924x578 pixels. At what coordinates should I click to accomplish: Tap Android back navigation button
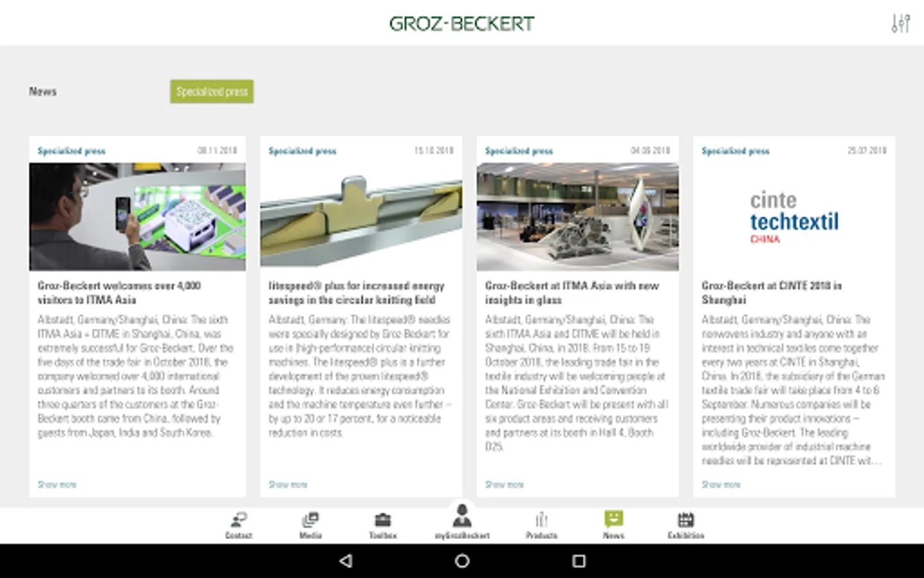[346, 561]
